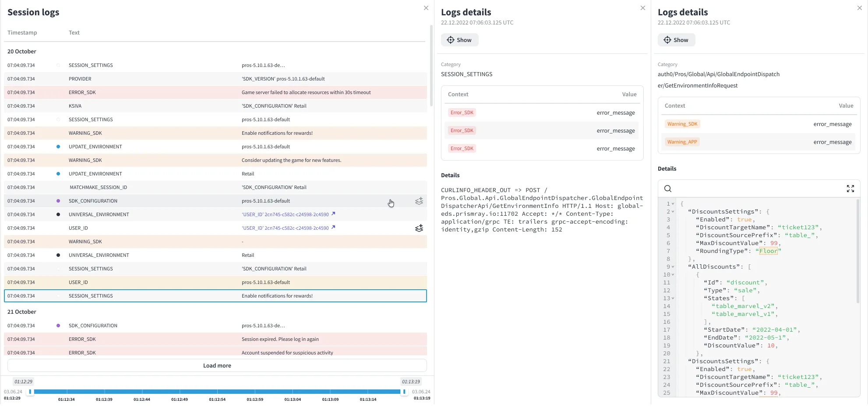This screenshot has height=410, width=868.
Task: Expand the JSON viewer to fullscreen
Action: point(850,189)
